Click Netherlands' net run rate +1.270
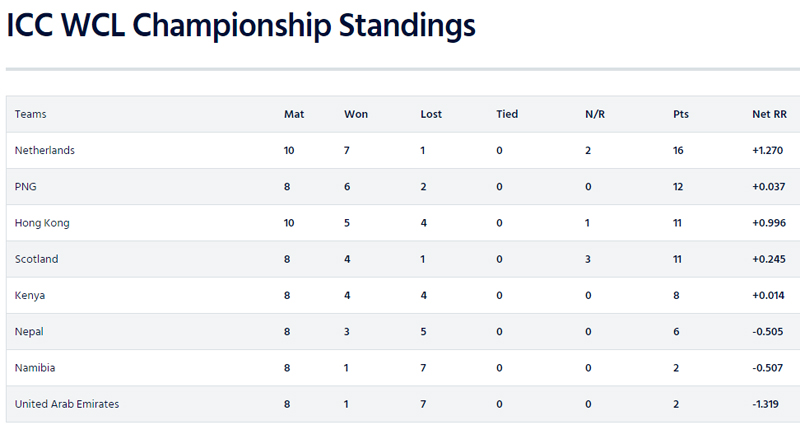800x439 pixels. click(769, 150)
